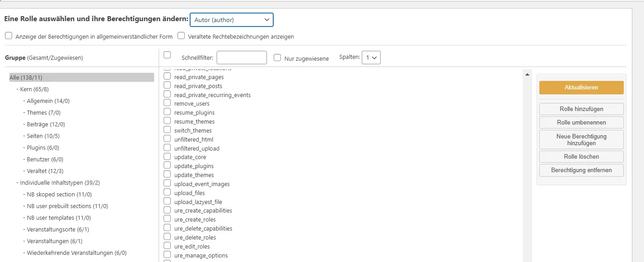Click Rolle löschen button

pyautogui.click(x=581, y=157)
